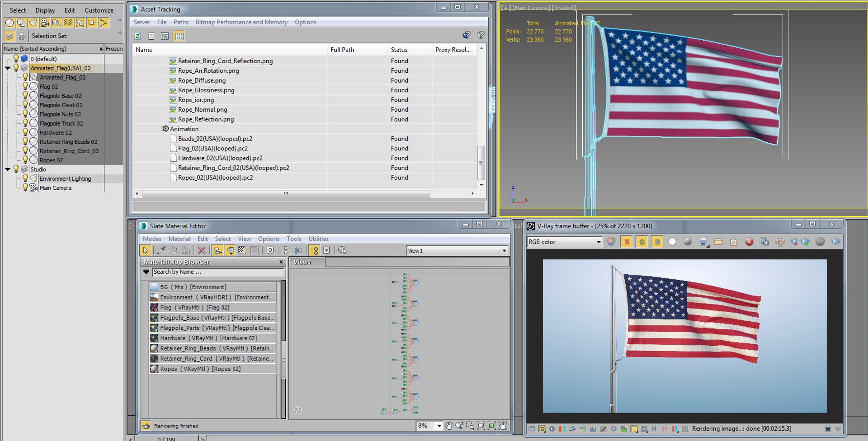Open Bitmap Performance and Memory menu
868x441 pixels.
click(x=241, y=22)
